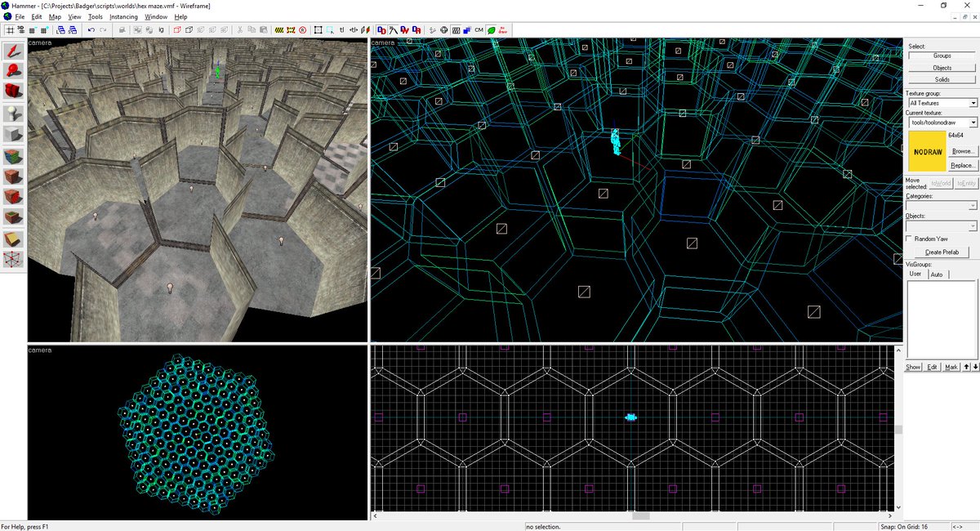
Task: Switch to the Auto VisGroups tab
Action: pos(937,274)
